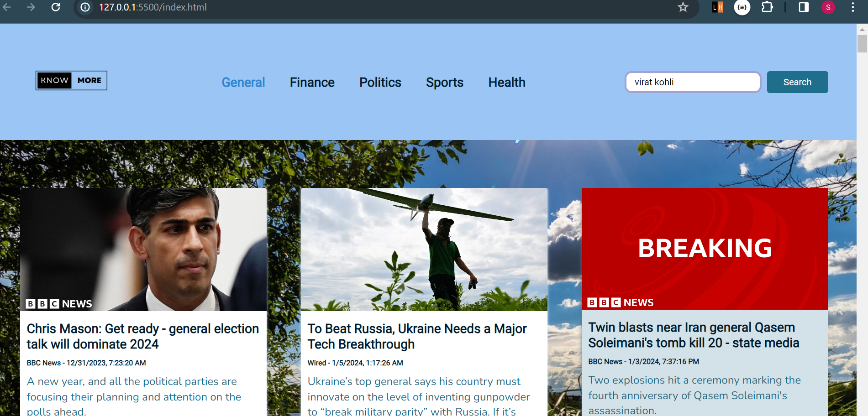Open the LH extension icon
Screen dimensions: 868x416
coord(718,7)
